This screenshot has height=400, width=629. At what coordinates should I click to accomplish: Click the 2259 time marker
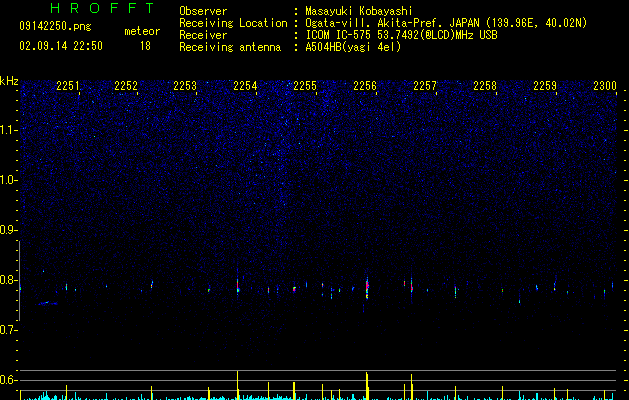tap(545, 86)
